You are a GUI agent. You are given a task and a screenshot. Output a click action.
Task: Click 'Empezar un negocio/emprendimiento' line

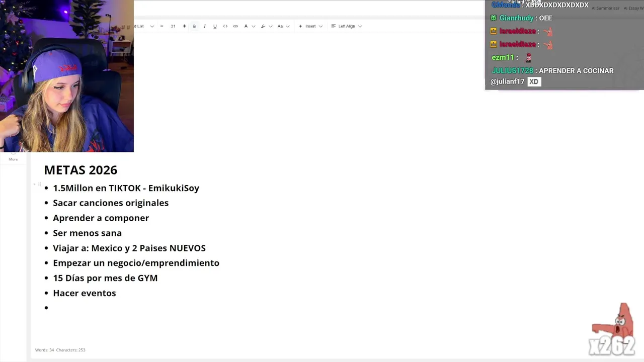pyautogui.click(x=136, y=263)
